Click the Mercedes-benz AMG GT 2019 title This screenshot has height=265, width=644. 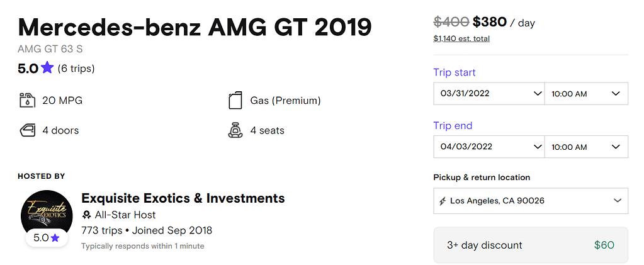coord(195,27)
